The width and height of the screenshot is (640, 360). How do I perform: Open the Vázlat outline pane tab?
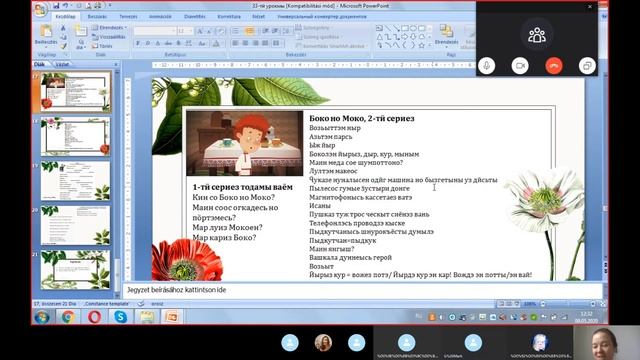click(62, 64)
